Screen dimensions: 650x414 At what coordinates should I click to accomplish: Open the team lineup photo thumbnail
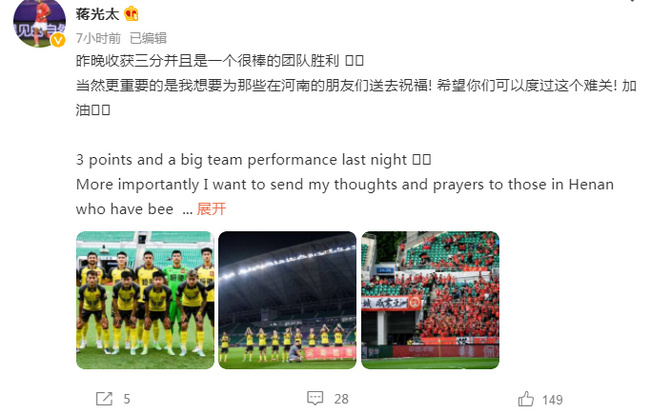pos(145,300)
